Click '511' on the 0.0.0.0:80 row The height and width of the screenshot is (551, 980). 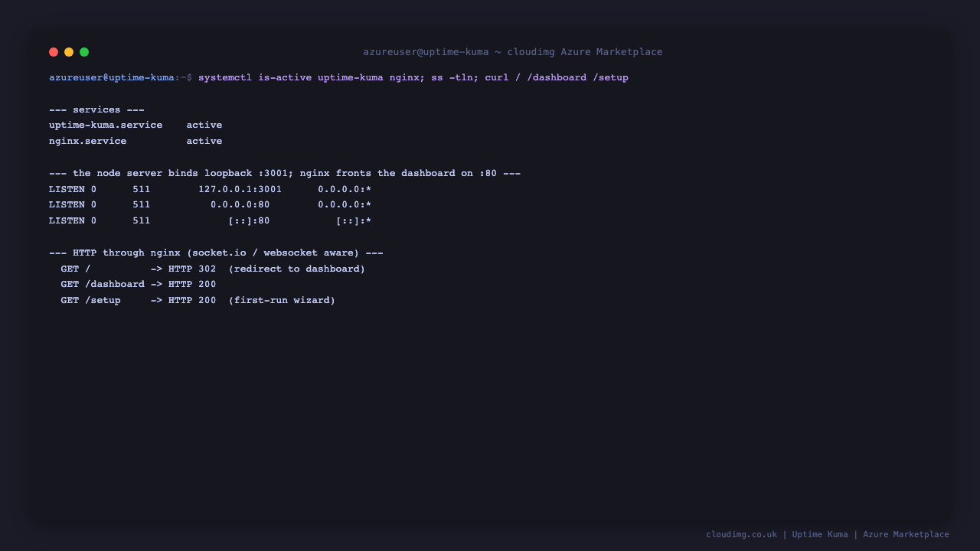click(142, 204)
